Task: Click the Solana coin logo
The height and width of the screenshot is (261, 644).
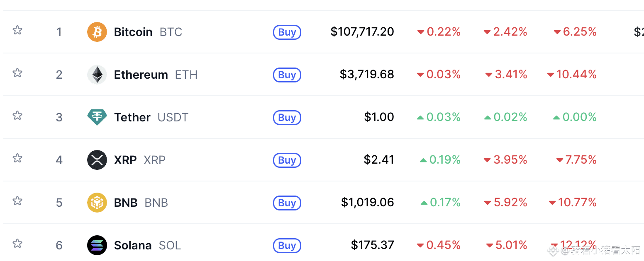Action: (x=97, y=245)
